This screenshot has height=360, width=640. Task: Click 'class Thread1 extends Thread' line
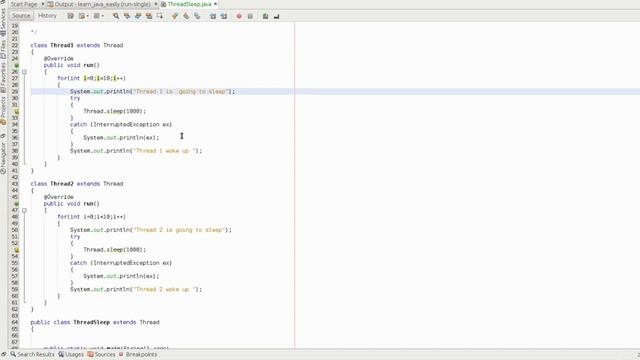point(77,45)
